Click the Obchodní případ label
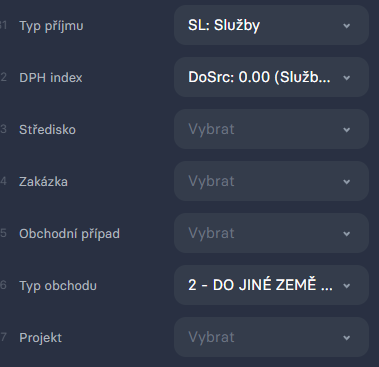 click(x=69, y=234)
